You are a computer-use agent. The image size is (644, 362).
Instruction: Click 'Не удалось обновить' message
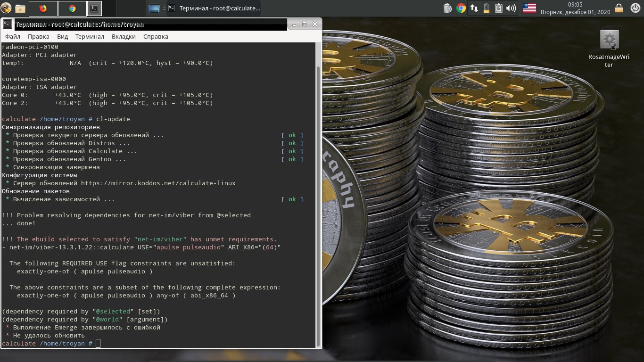coord(49,336)
